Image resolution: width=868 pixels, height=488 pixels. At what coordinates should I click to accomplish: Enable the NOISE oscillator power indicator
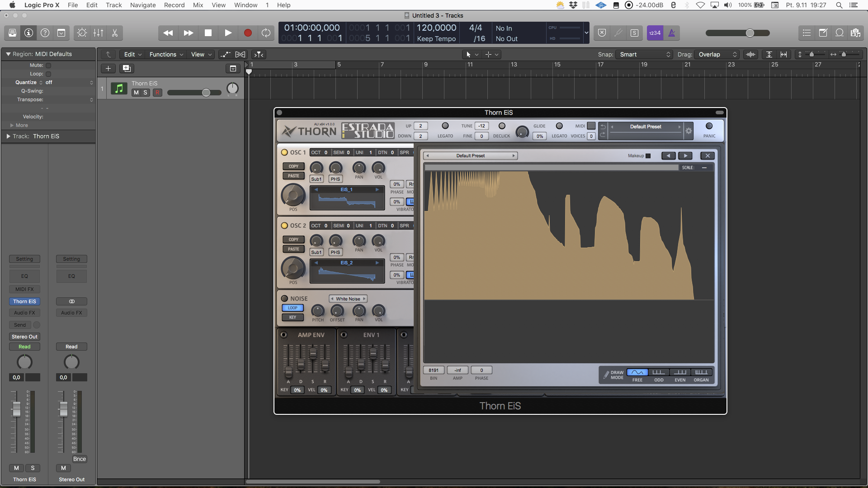pos(284,299)
